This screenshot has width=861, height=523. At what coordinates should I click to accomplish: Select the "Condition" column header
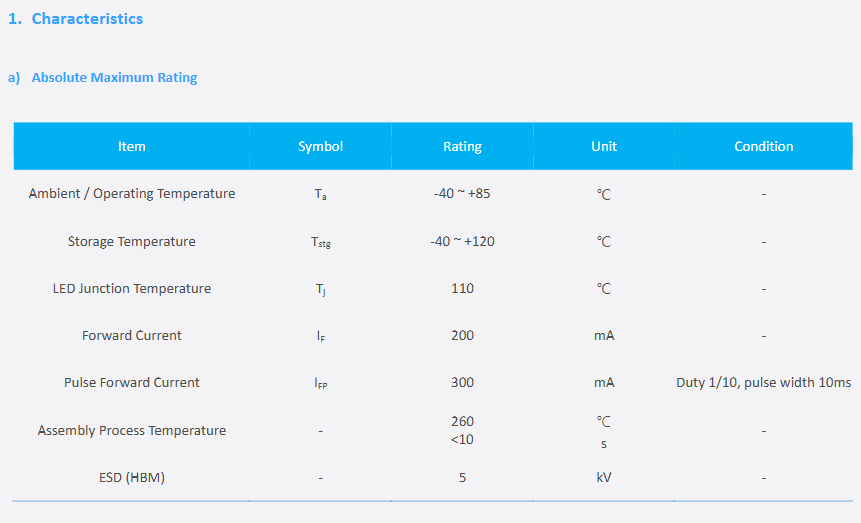click(764, 146)
